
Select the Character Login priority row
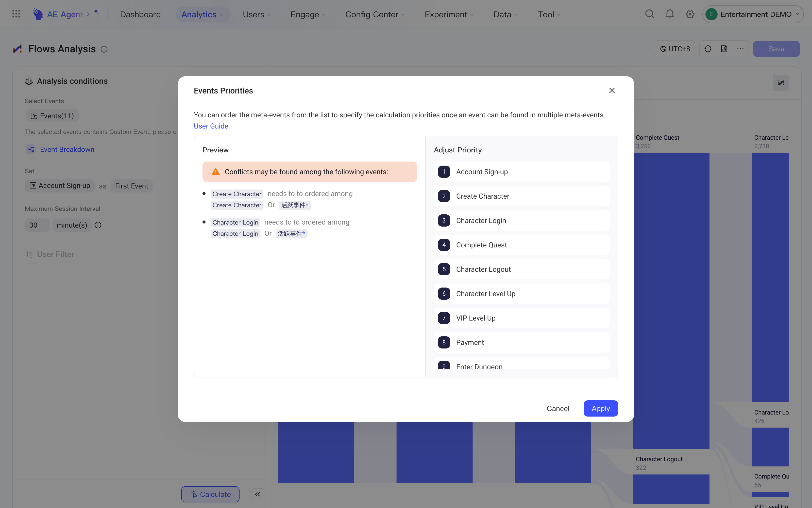coord(521,220)
